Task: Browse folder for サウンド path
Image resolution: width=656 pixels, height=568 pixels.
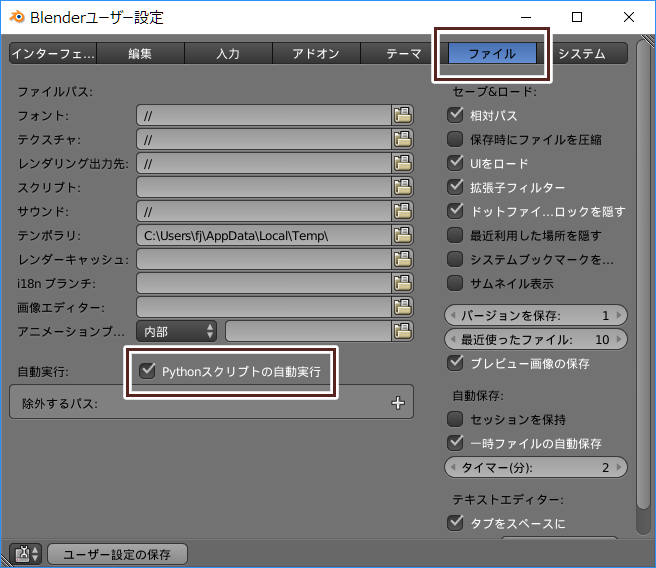Action: pos(403,211)
